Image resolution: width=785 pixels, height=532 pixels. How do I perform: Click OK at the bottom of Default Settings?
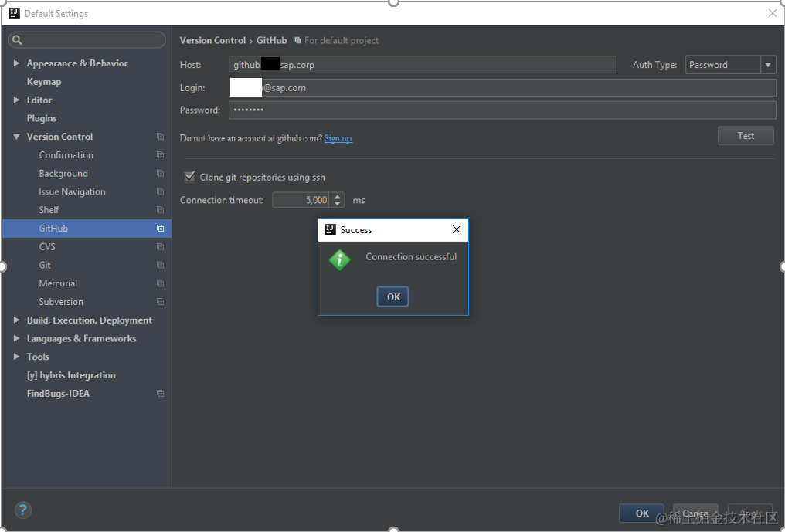click(641, 513)
